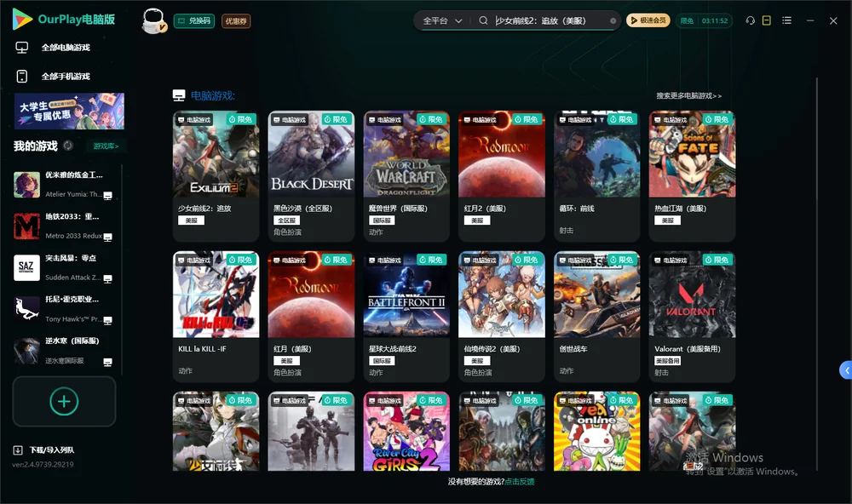Launch Atelier Yumia from my games
This screenshot has height=504, width=852.
pos(63,185)
